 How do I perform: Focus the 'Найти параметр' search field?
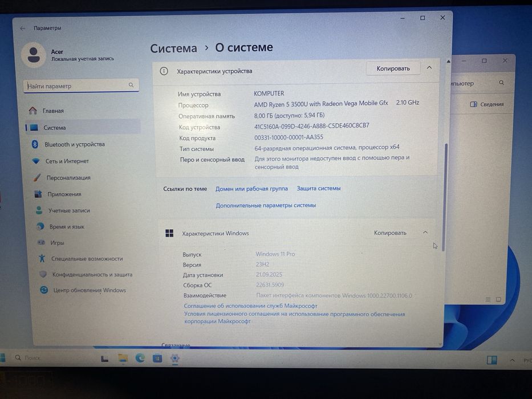tap(81, 86)
